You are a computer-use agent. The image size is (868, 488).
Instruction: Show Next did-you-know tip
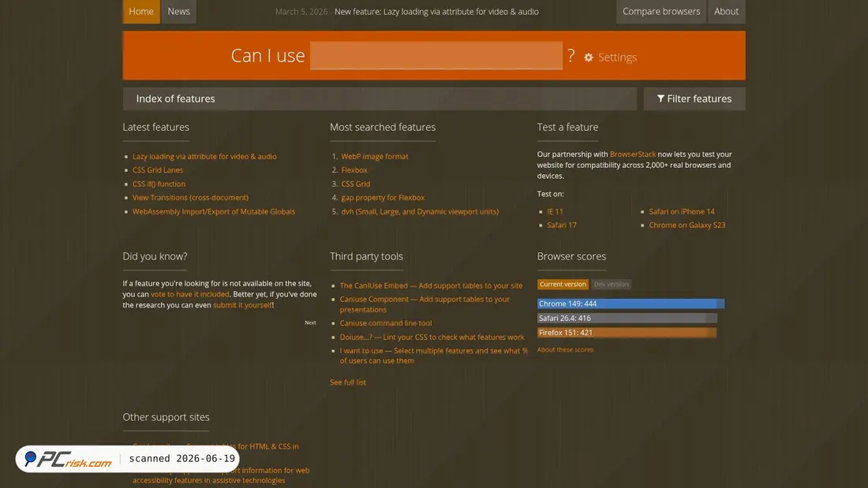[311, 322]
